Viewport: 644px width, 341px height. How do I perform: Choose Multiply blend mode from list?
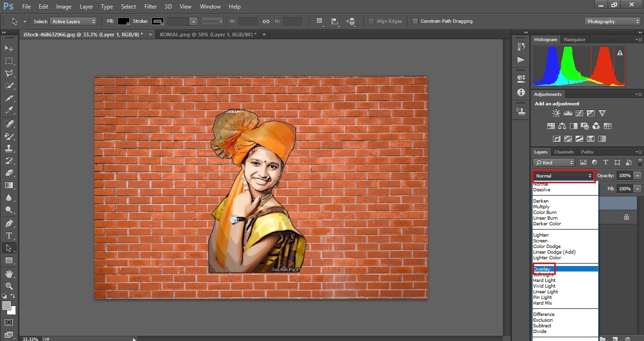542,207
